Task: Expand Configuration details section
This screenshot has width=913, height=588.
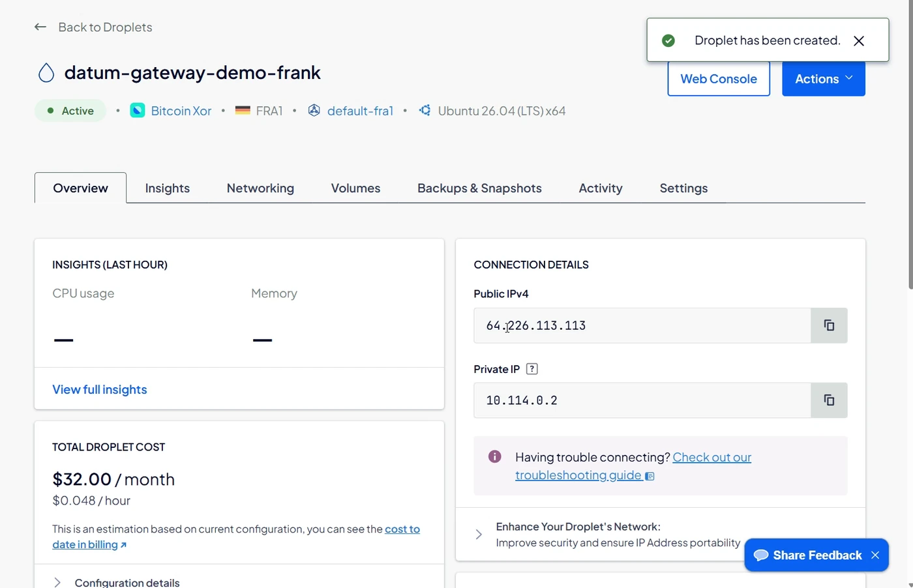Action: (x=116, y=582)
